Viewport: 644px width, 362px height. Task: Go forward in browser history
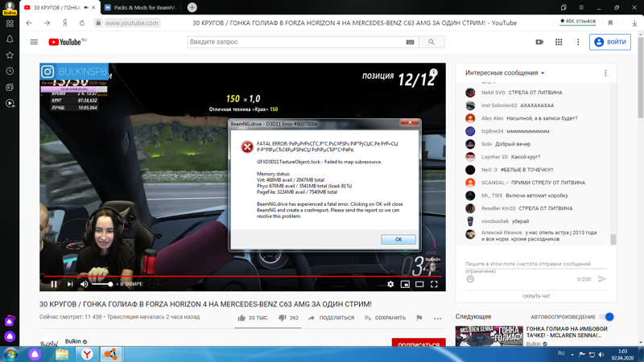[x=47, y=23]
